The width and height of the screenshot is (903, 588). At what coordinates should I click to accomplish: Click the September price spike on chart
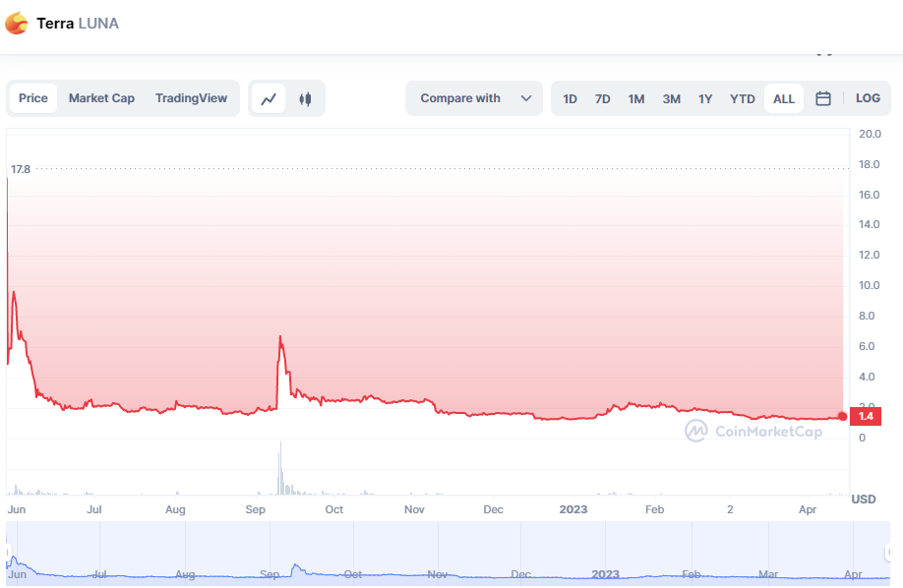(x=280, y=336)
